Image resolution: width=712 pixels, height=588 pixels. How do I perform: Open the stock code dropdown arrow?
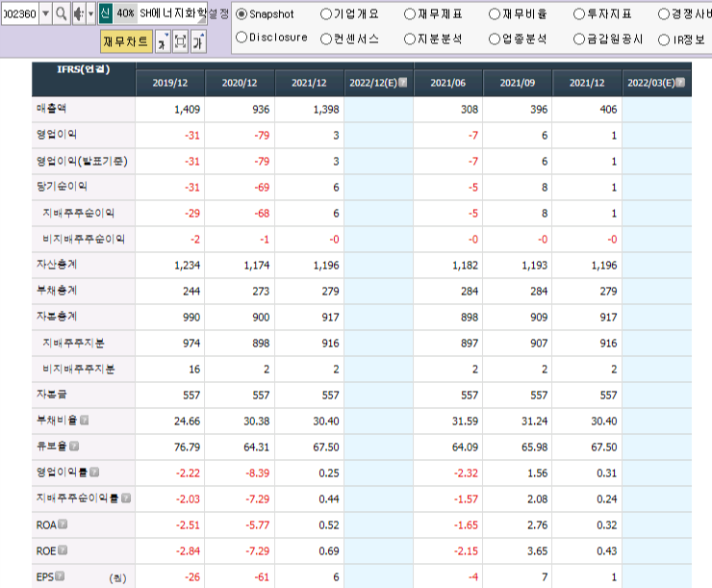point(45,14)
